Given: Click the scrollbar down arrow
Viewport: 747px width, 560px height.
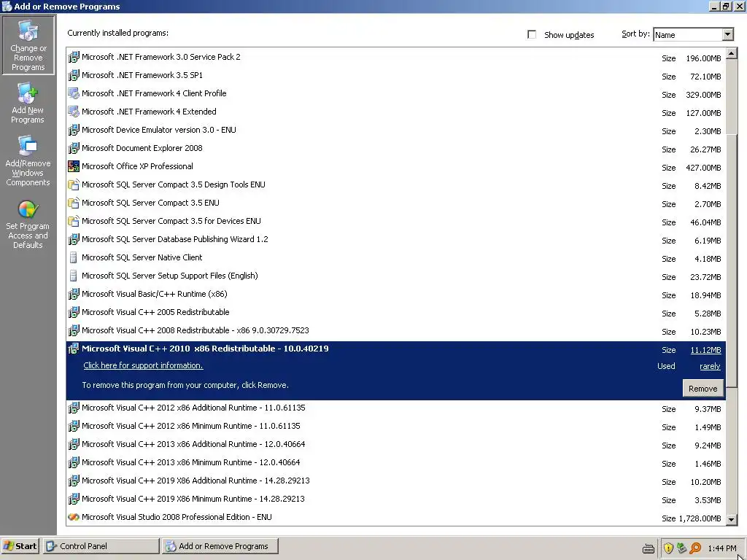Looking at the screenshot, I should [731, 519].
